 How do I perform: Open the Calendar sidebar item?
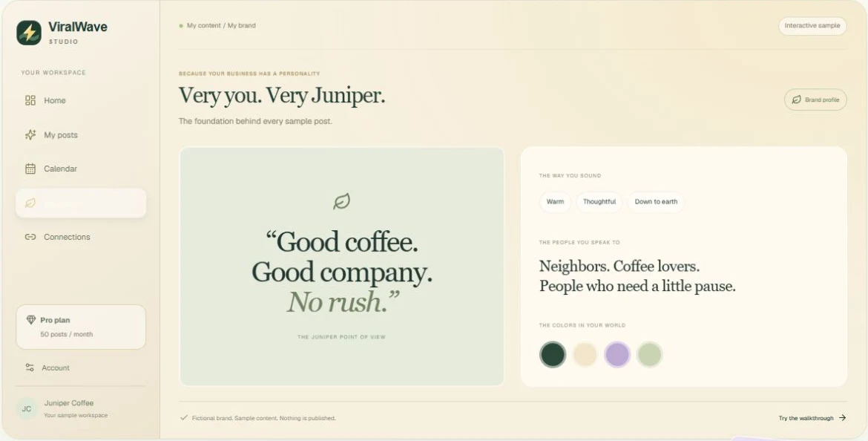pyautogui.click(x=81, y=169)
